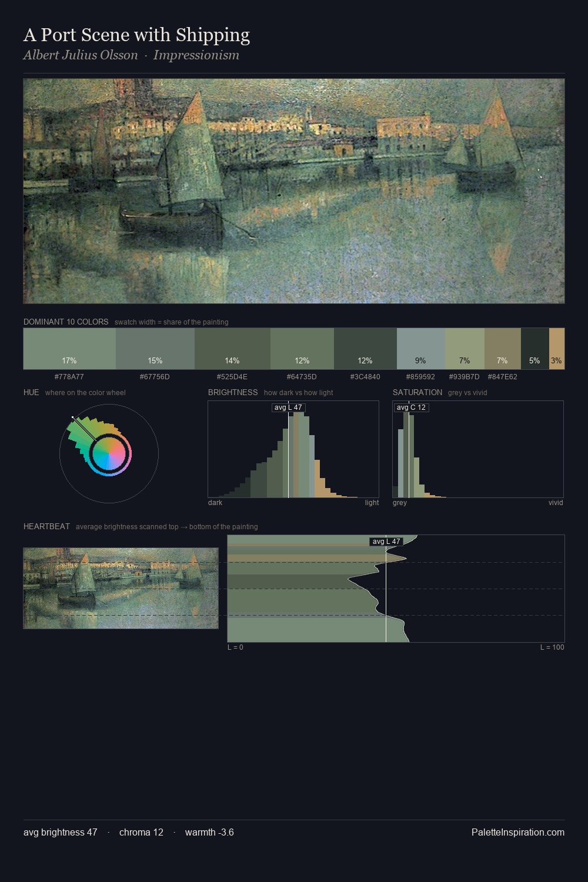Click the #67756D 15% color swatch
This screenshot has width=588, height=882.
tap(155, 349)
